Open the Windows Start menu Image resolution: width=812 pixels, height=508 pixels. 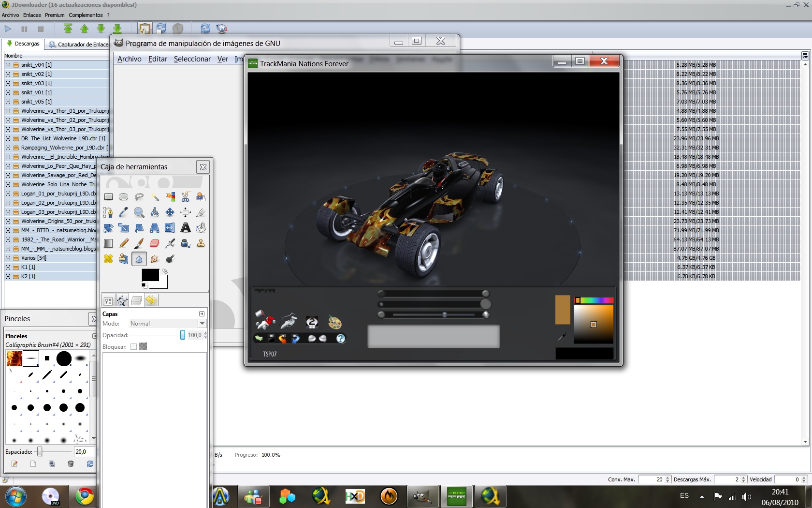tap(16, 496)
